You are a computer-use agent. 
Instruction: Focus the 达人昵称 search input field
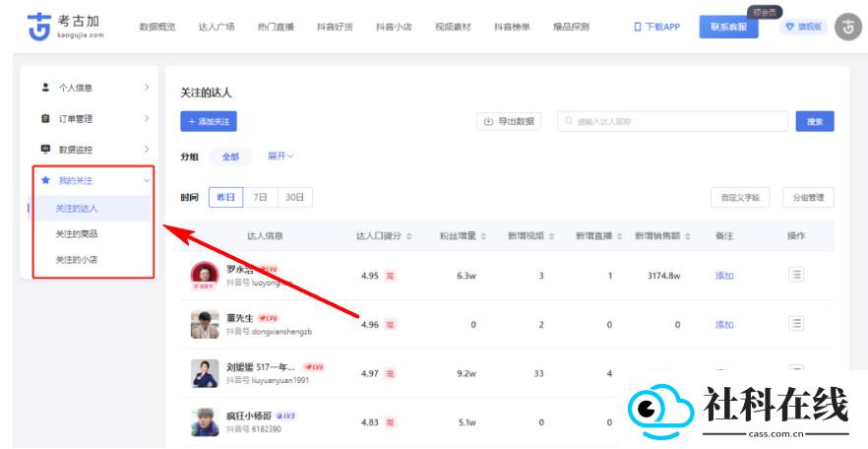tap(672, 121)
